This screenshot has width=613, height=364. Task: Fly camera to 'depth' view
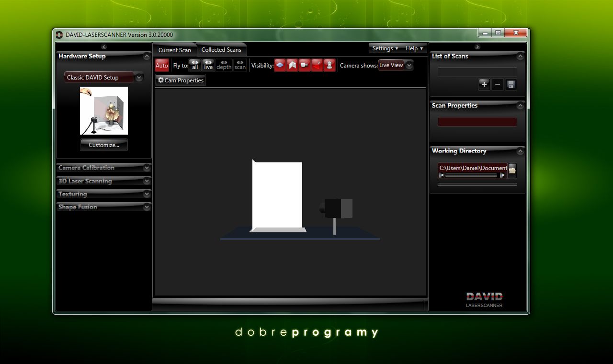[x=224, y=65]
